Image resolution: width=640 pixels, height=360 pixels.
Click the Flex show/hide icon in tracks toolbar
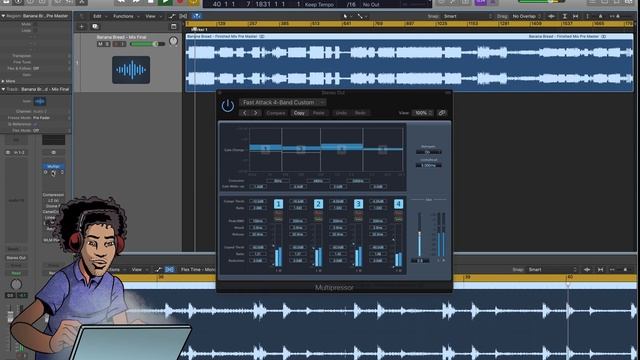pos(183,16)
